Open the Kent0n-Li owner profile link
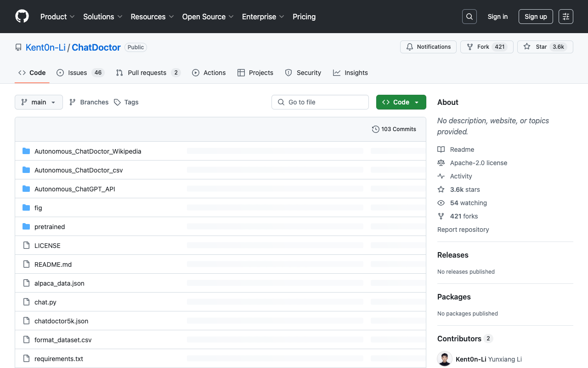 46,47
